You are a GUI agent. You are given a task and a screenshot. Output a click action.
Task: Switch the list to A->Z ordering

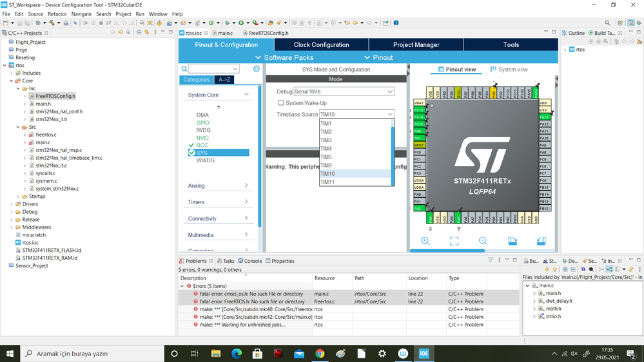(224, 80)
